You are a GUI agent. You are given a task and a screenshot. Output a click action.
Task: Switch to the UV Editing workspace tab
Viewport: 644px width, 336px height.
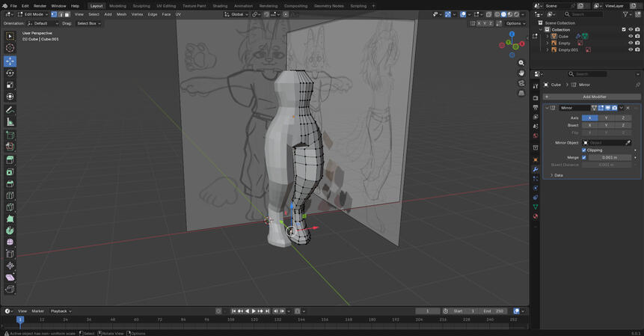click(x=166, y=6)
